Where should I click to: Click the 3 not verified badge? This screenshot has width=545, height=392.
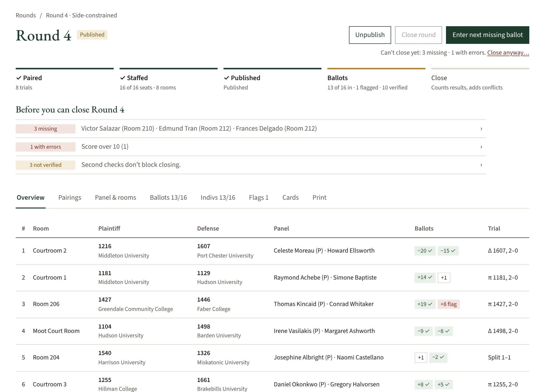coord(46,165)
